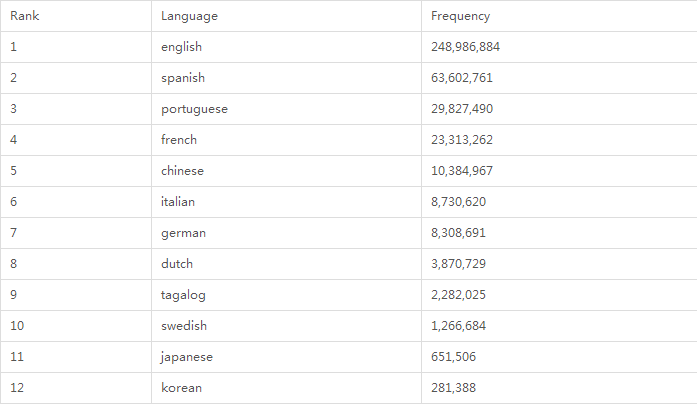Select the spanish language cell
The height and width of the screenshot is (405, 697).
point(182,78)
